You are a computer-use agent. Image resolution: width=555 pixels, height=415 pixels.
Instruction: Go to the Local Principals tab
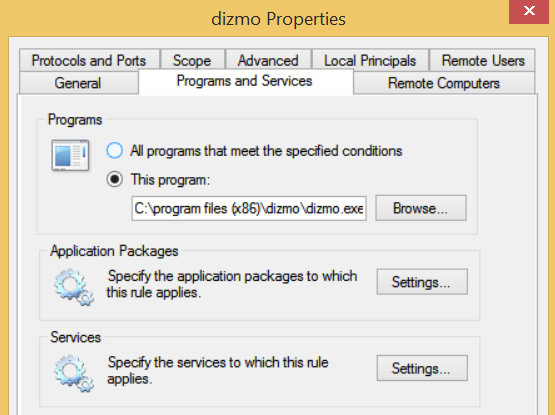coord(370,60)
